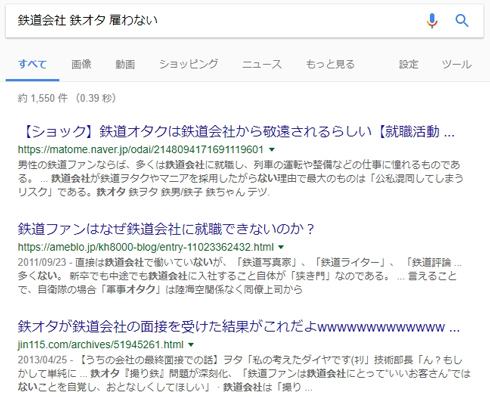This screenshot has height=397, width=490.
Task: Click the snippet date 2013/04/25
Action: click(x=42, y=360)
